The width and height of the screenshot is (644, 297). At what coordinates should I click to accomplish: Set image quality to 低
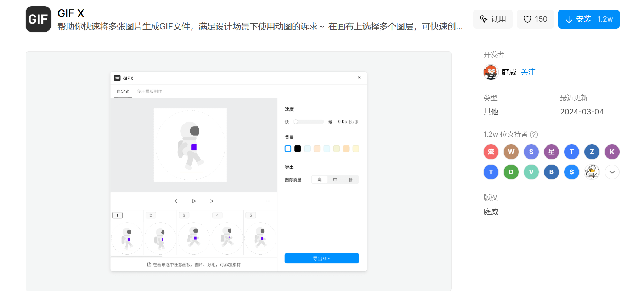[x=351, y=180]
